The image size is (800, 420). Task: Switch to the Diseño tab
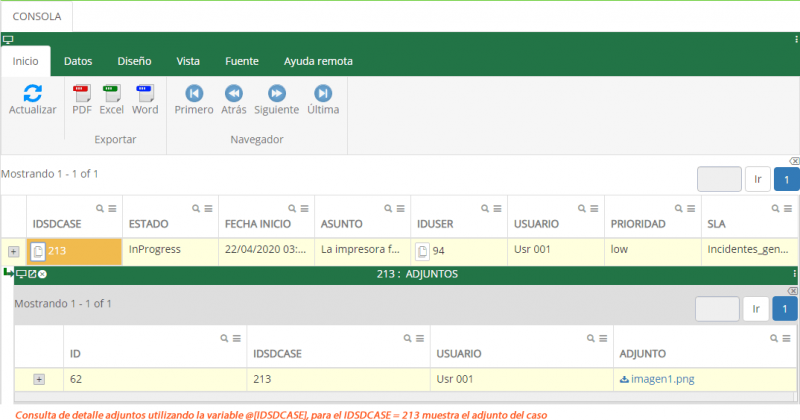134,61
